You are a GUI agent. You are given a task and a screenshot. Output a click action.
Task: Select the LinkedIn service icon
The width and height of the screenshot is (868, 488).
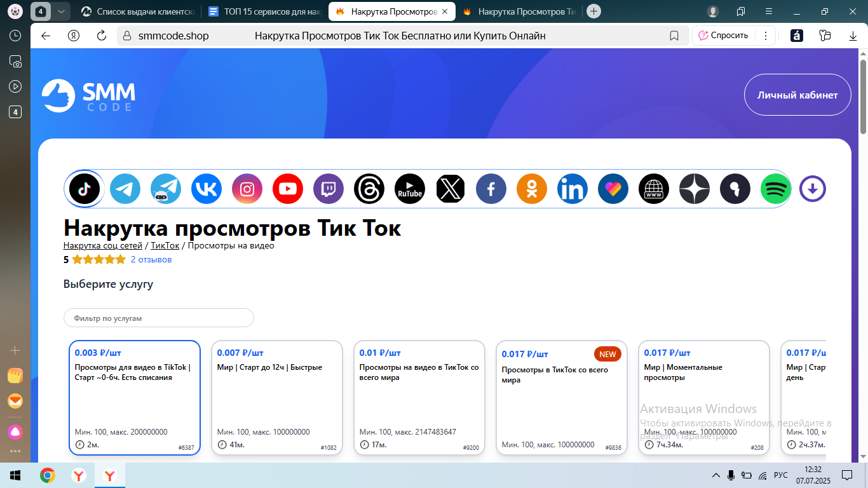573,189
